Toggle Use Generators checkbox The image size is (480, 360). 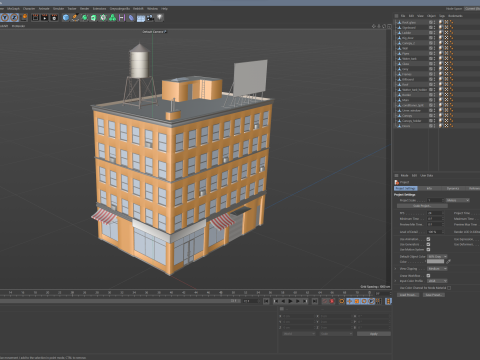click(x=428, y=244)
